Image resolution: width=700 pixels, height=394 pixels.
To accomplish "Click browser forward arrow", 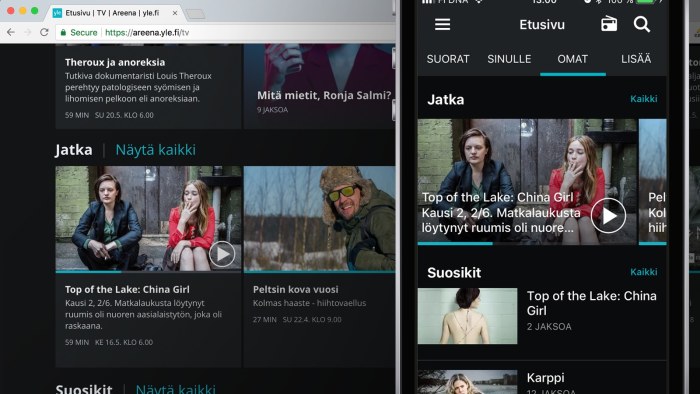I will 28,32.
